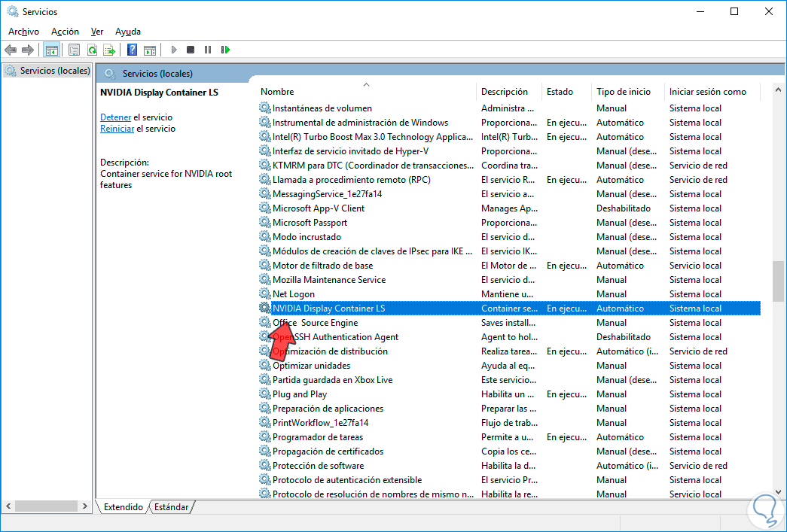
Task: Click the gear icon of Optimizar unidades
Action: pos(264,365)
